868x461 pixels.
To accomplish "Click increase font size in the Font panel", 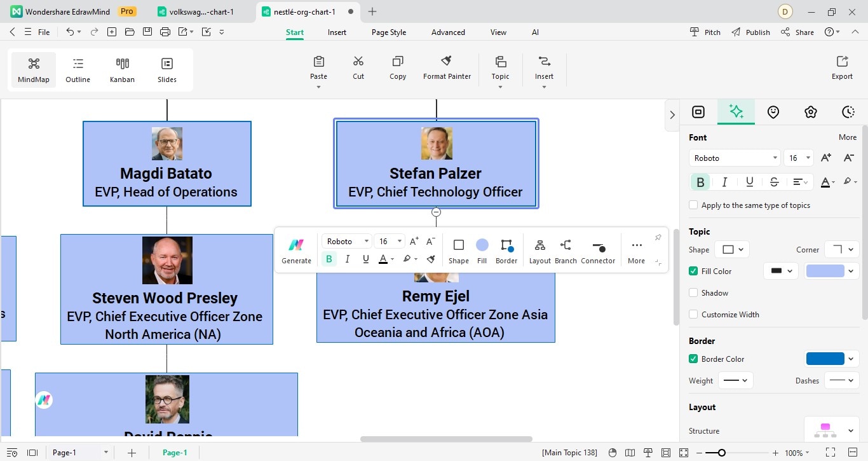I will pos(826,158).
